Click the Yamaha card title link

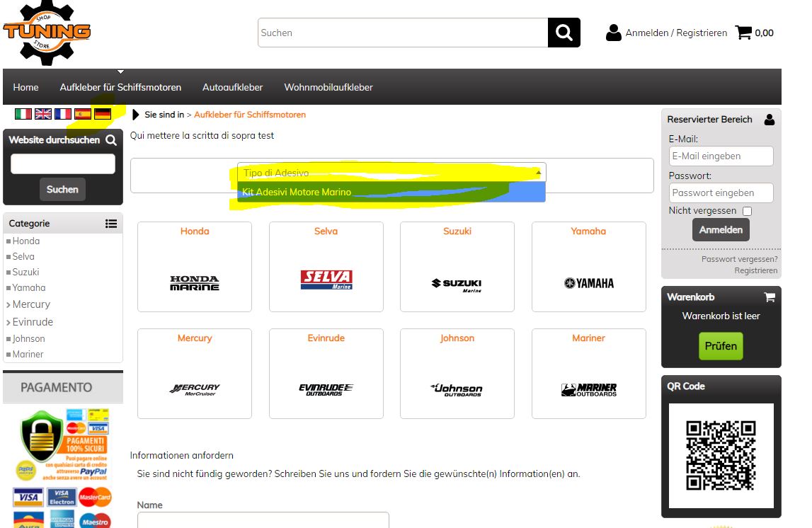(588, 231)
